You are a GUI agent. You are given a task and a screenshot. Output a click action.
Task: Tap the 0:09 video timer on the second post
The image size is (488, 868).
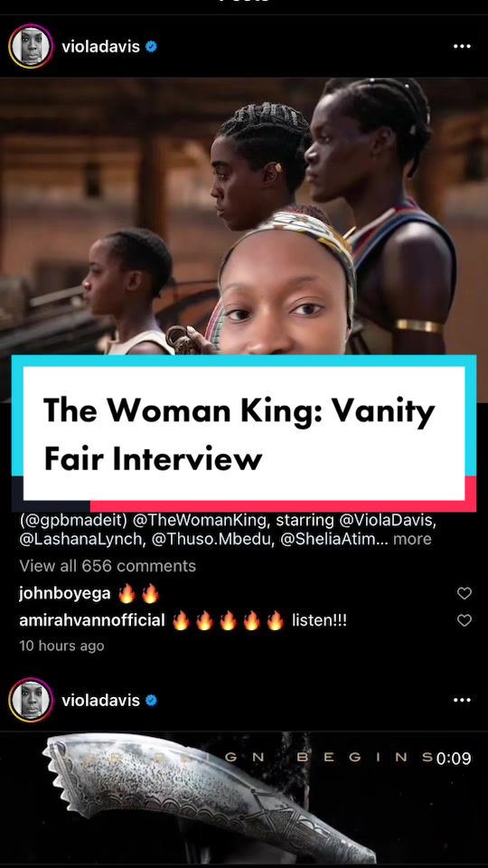pos(454,759)
